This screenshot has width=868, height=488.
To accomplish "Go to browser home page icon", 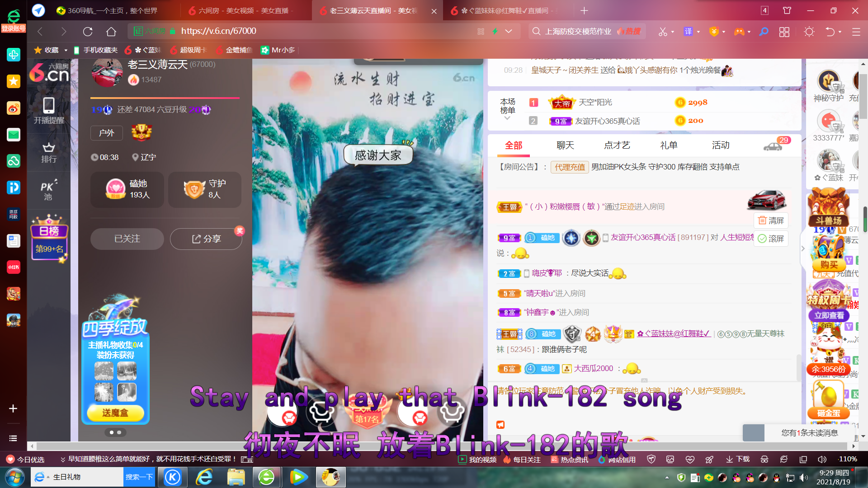I will point(111,31).
